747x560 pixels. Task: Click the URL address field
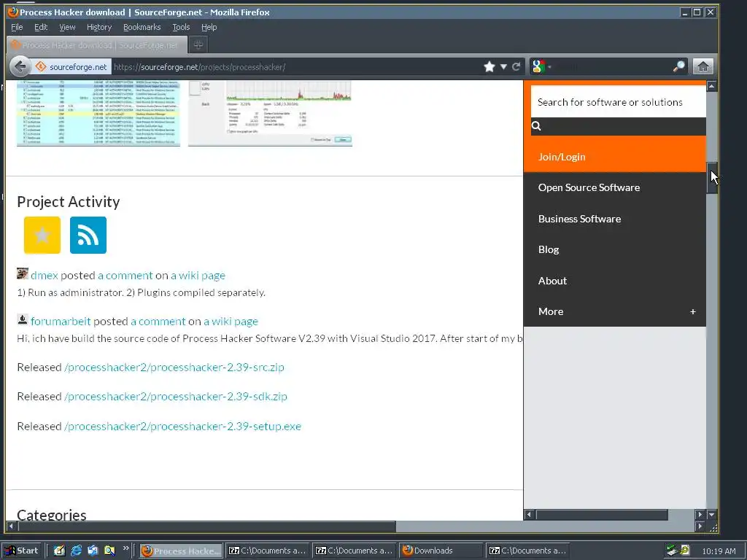coord(295,66)
